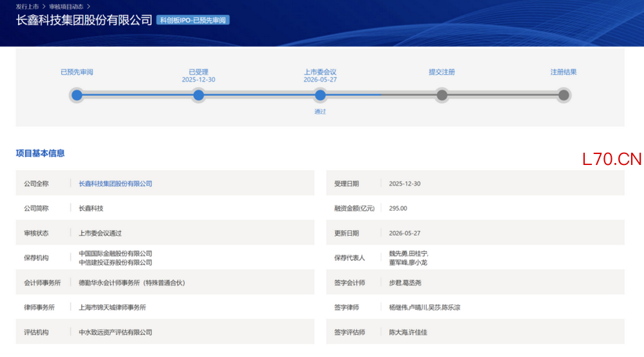Open the 发行上市 breadcrumb link
The width and height of the screenshot is (644, 357).
(x=27, y=6)
